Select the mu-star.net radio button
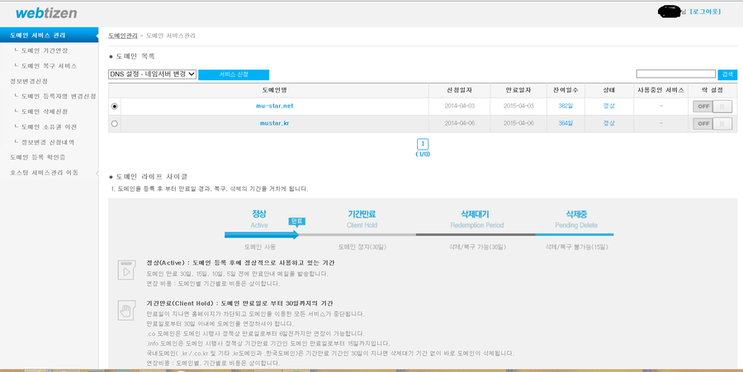Image resolution: width=743 pixels, height=372 pixels. point(114,107)
